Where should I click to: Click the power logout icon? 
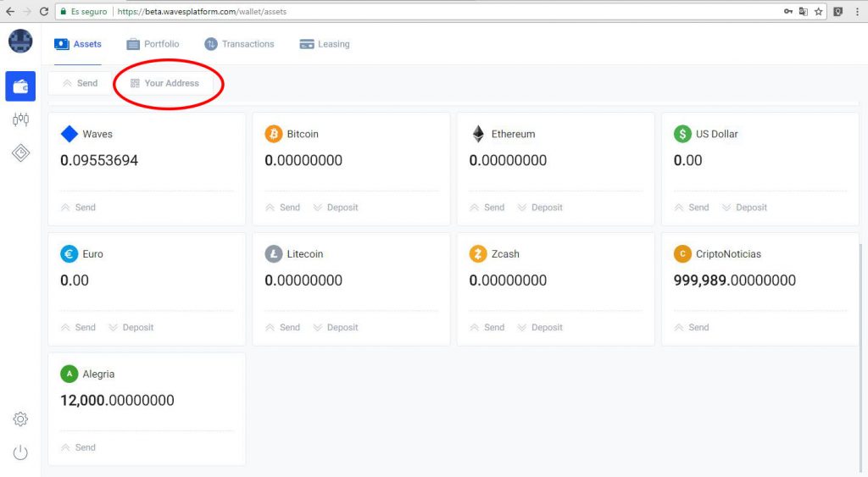tap(20, 452)
